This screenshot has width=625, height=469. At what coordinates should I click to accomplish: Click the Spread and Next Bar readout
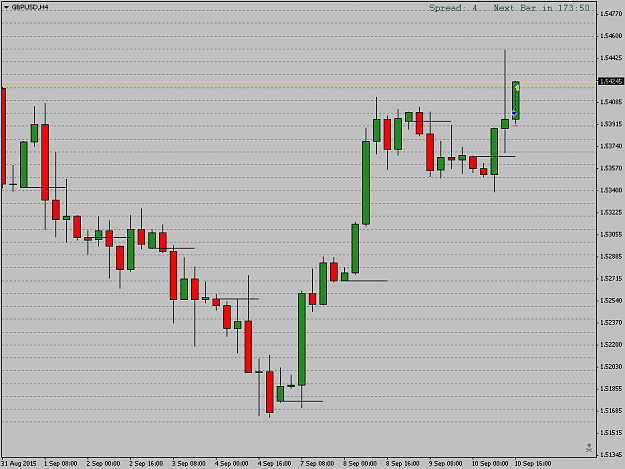[x=509, y=8]
